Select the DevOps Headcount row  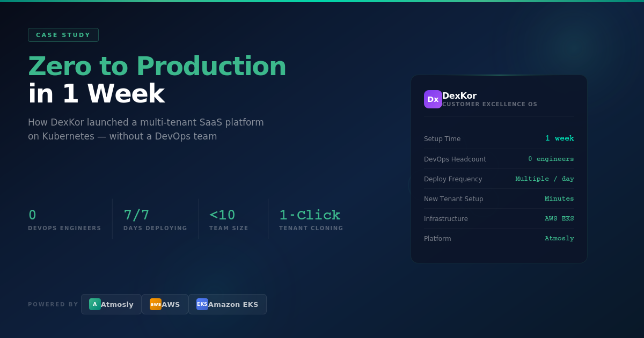tap(499, 158)
